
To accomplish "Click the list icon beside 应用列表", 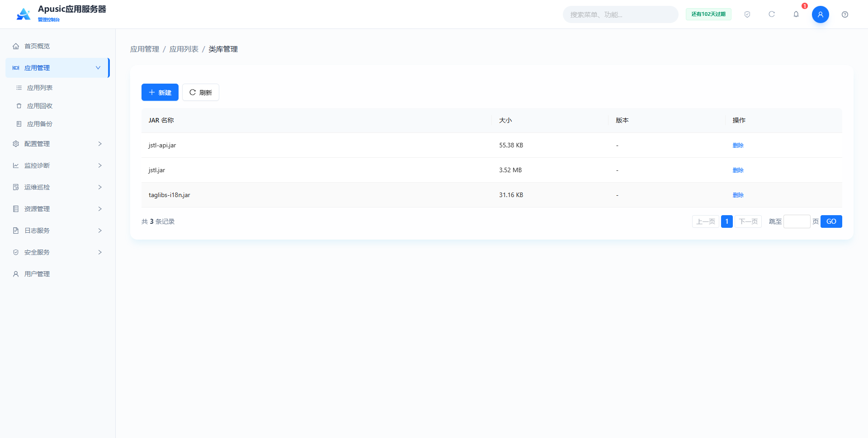I will point(19,88).
